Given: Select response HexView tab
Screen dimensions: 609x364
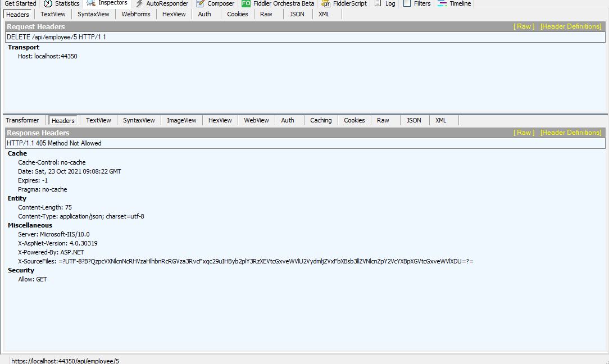Looking at the screenshot, I should pyautogui.click(x=220, y=120).
